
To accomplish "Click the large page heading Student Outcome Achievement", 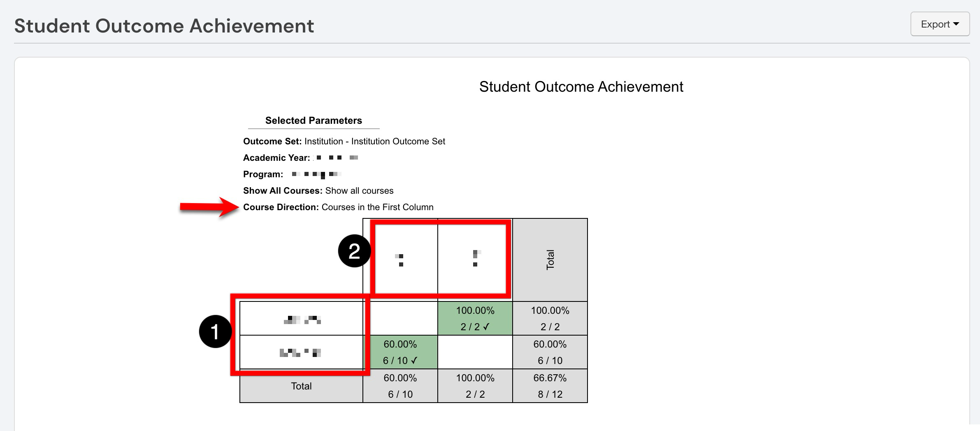I will [x=164, y=26].
